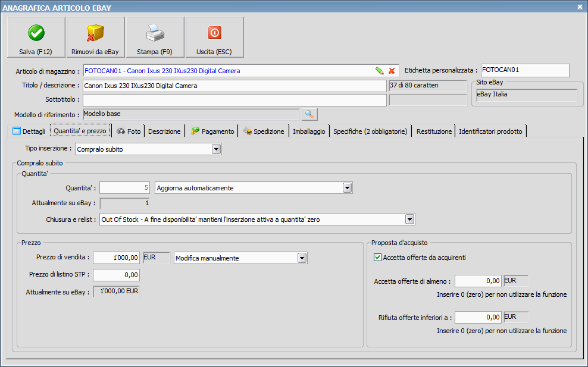588x367 pixels.
Task: Close the Anagrafica Articolo eBay window
Action: tap(580, 7)
